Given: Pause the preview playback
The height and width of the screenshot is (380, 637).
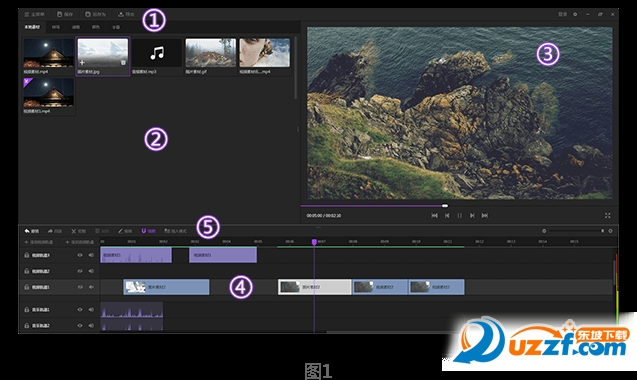Looking at the screenshot, I should (459, 215).
